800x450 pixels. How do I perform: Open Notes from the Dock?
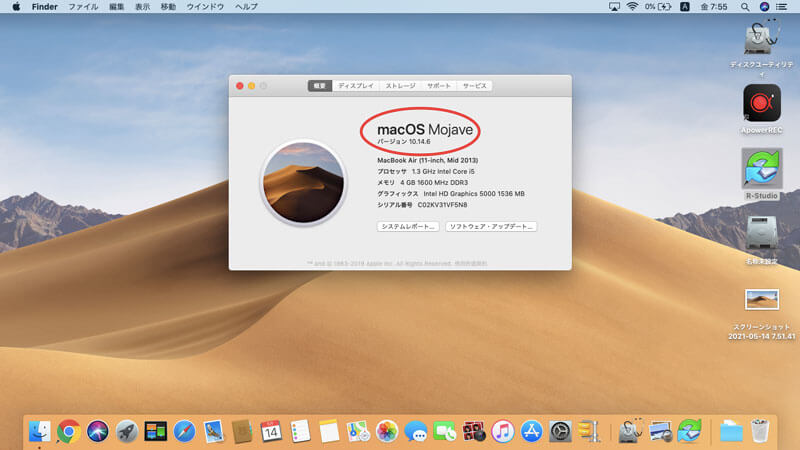pyautogui.click(x=329, y=432)
